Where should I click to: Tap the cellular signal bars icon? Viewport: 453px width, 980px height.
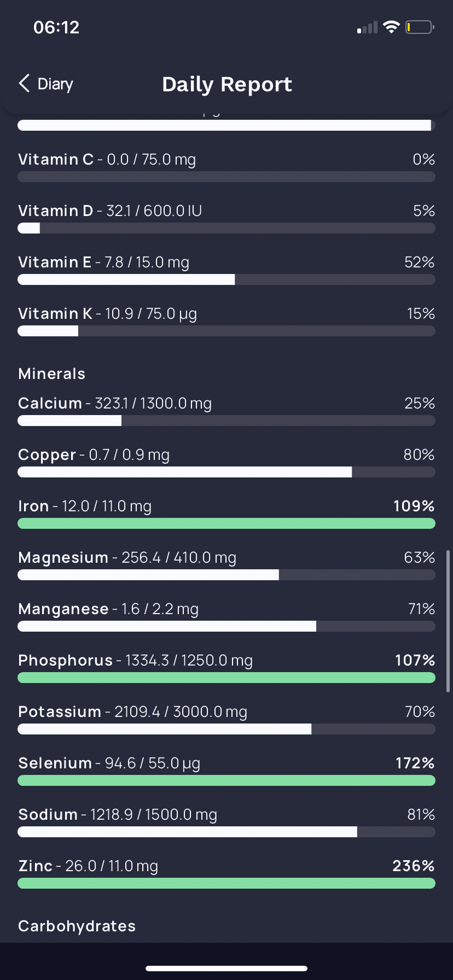367,27
